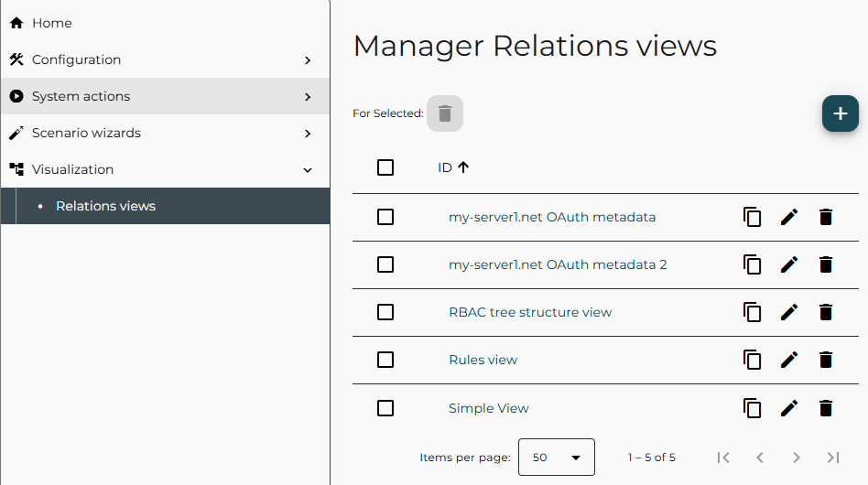Select the Rules view checkbox

coord(385,360)
